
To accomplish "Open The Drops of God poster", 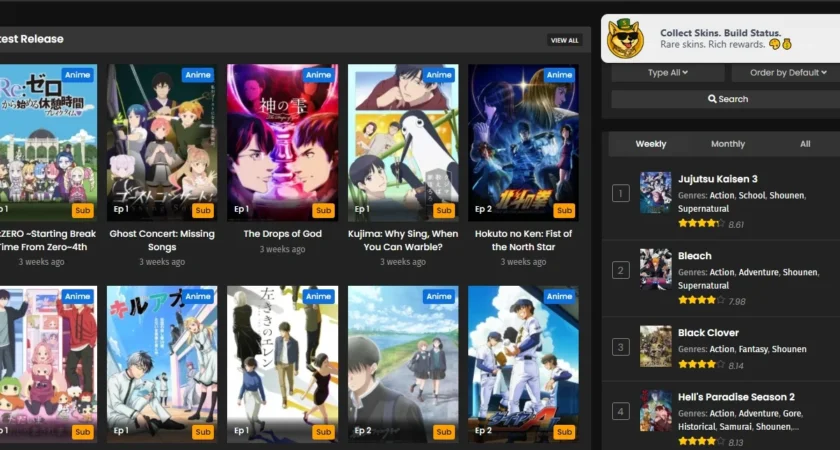I will click(282, 142).
